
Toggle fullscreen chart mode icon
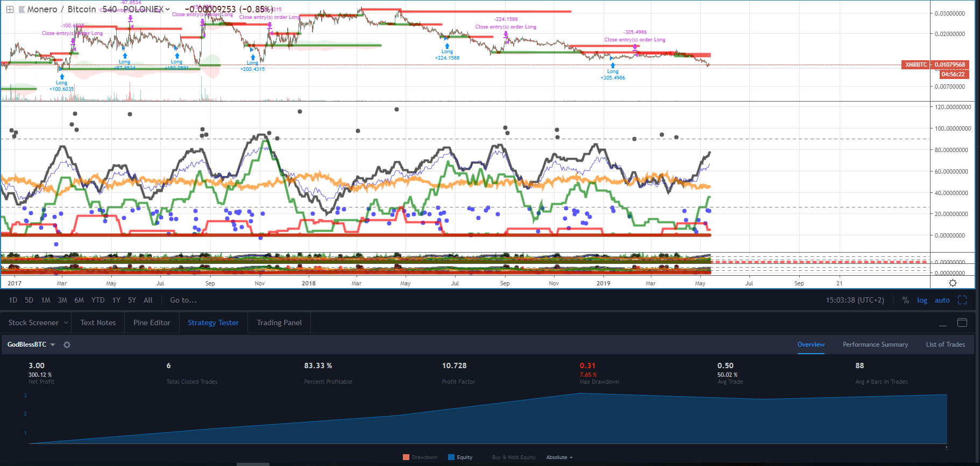[x=962, y=300]
